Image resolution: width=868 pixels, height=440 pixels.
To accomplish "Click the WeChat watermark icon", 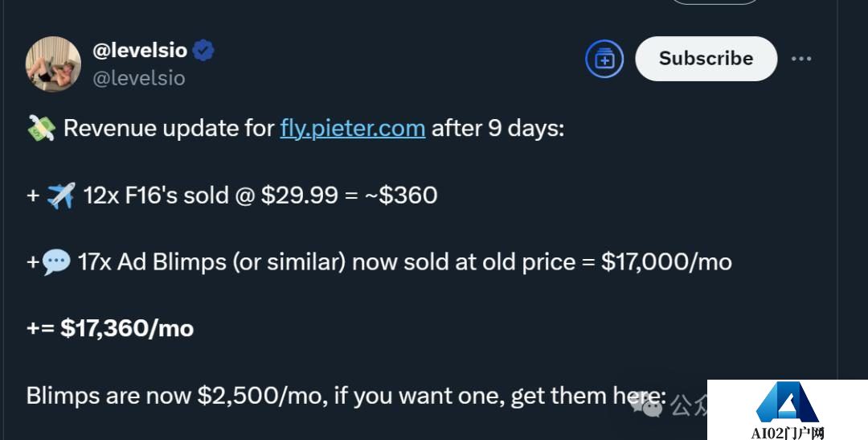I will 647,405.
